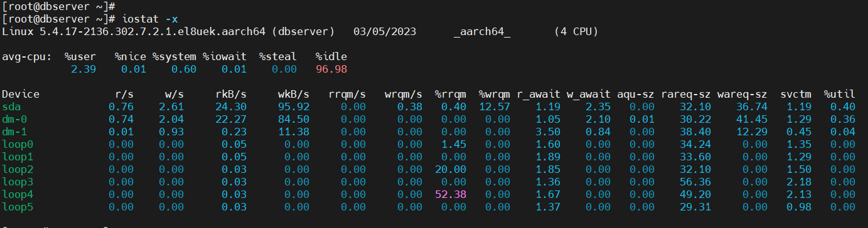The height and width of the screenshot is (228, 868).
Task: Click the %idle value '96.98'
Action: (331, 69)
